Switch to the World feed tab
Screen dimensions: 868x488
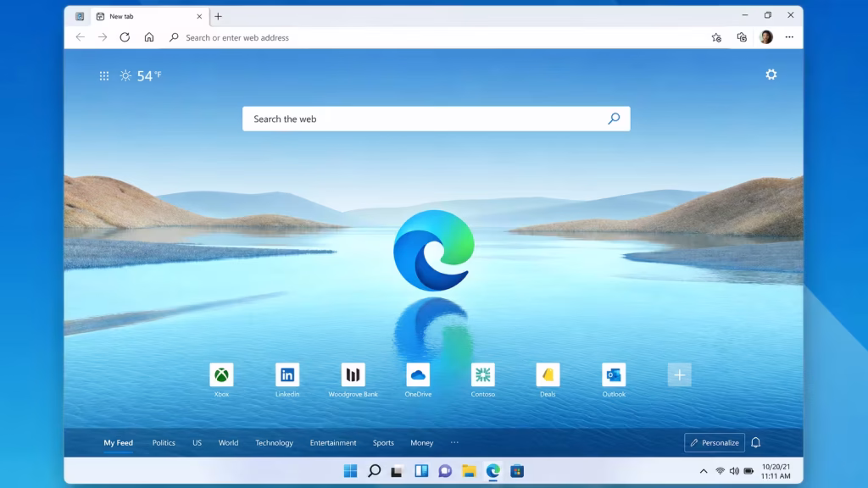click(228, 442)
